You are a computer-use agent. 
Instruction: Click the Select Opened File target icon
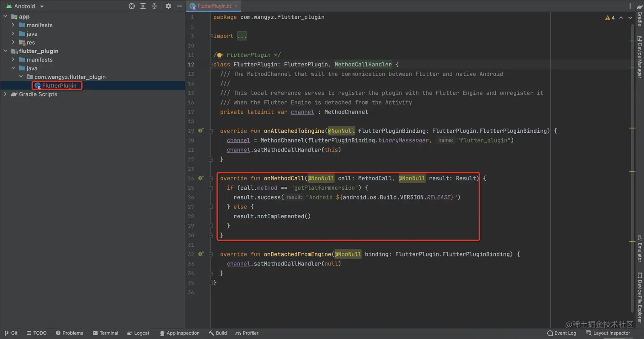pos(132,6)
